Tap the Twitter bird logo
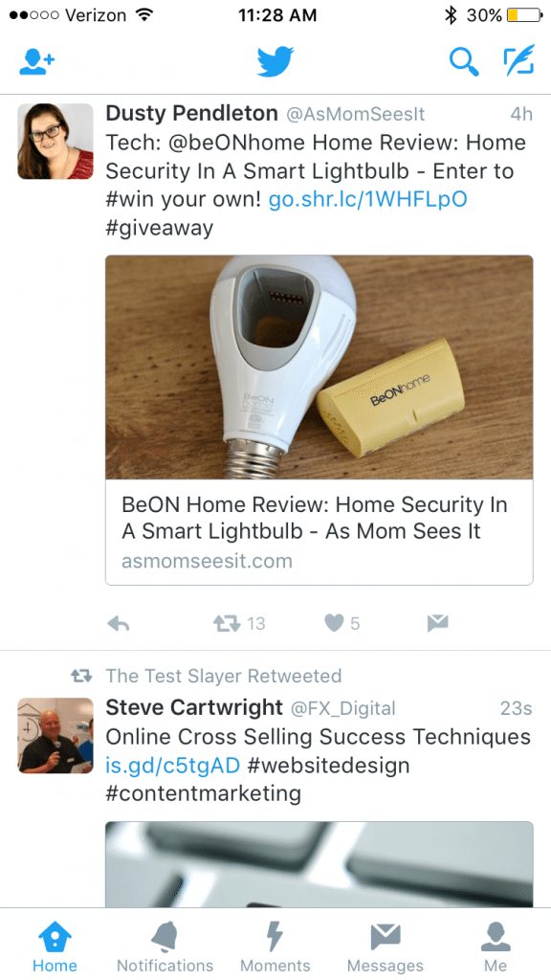The height and width of the screenshot is (980, 551). (x=275, y=61)
